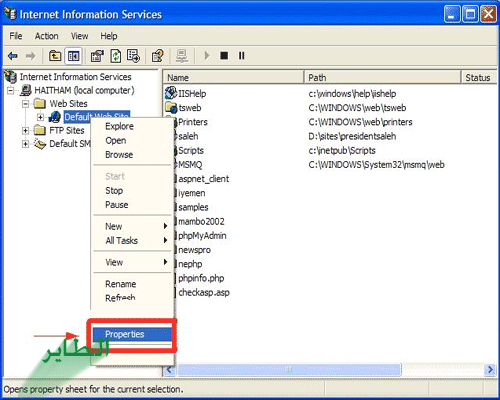Screen dimensions: 500x400
Task: Click the Refresh toolbar icon
Action: [x=116, y=56]
